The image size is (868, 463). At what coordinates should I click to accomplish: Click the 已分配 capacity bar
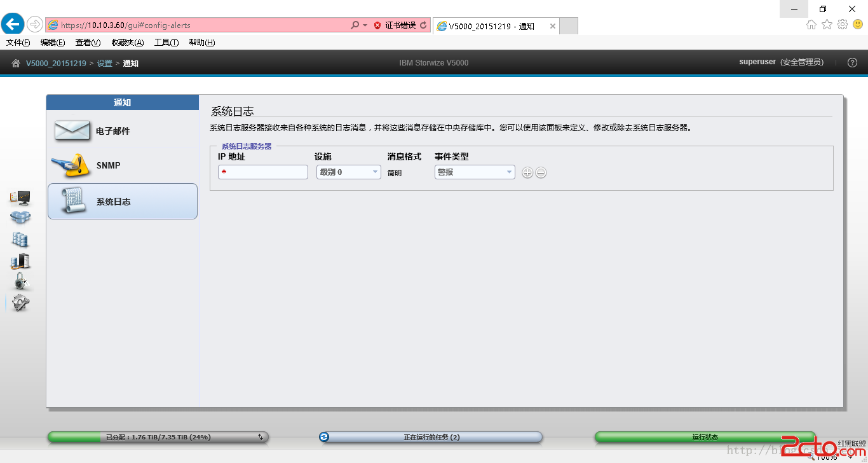(158, 437)
